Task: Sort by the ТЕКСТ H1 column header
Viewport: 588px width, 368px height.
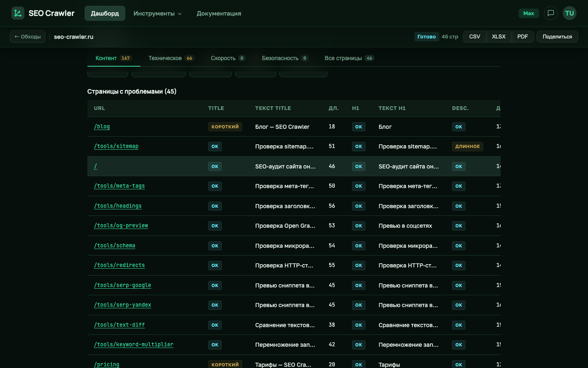Action: [x=392, y=108]
